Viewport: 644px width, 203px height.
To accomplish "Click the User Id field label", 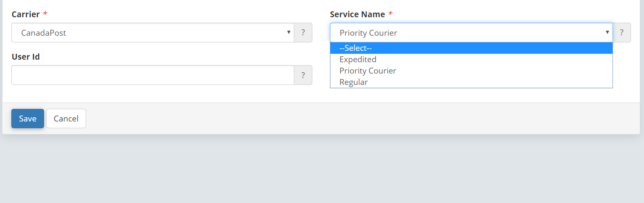I will click(26, 57).
